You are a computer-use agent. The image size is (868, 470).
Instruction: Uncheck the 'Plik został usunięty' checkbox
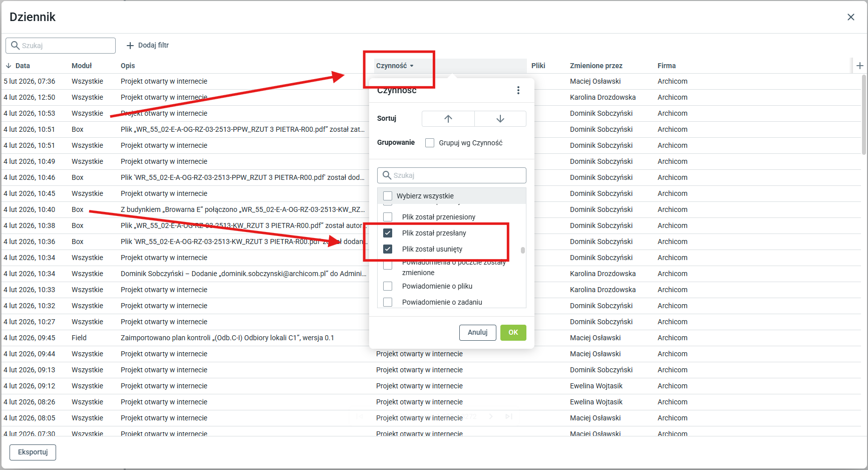[388, 249]
